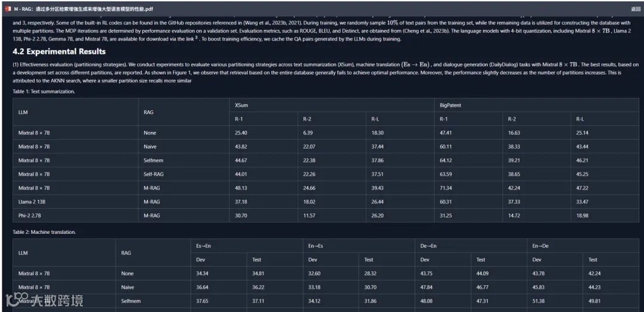Click the 44.23 cell in Table 2
The image size is (644, 312).
(x=595, y=287)
